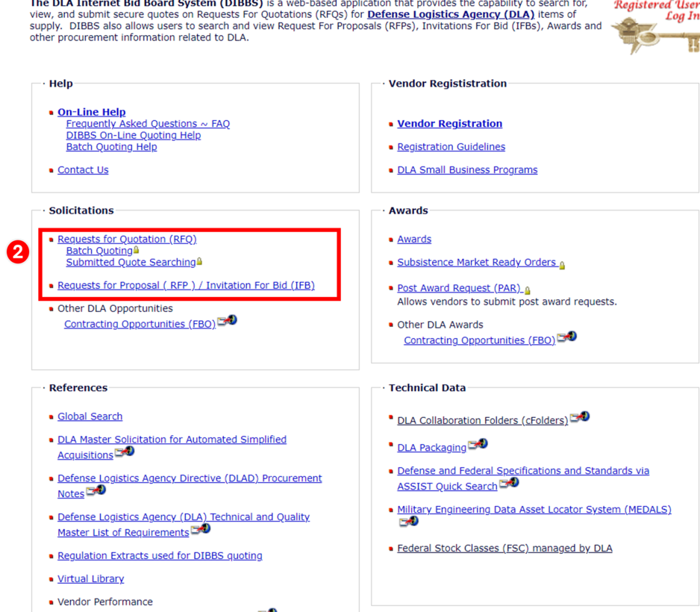Image resolution: width=700 pixels, height=612 pixels.
Task: Open Requests for Quotation (RFQ)
Action: tap(127, 240)
